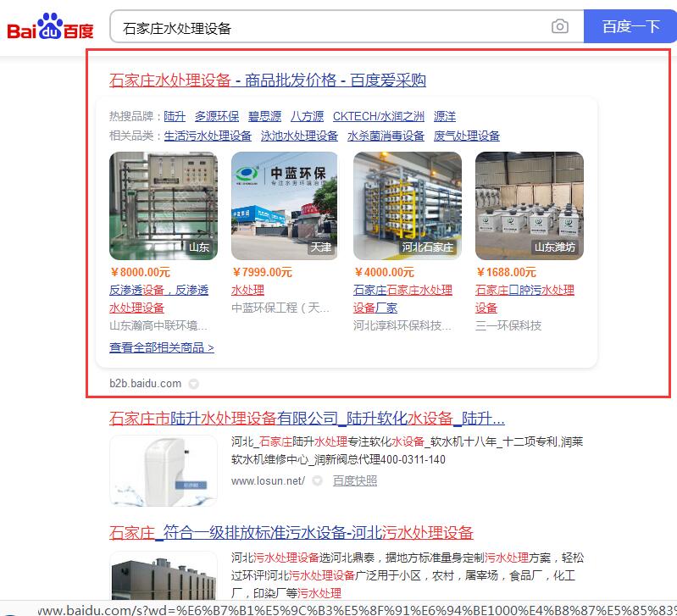The image size is (677, 616).
Task: Open category 生活污水处理设备
Action: coord(208,136)
